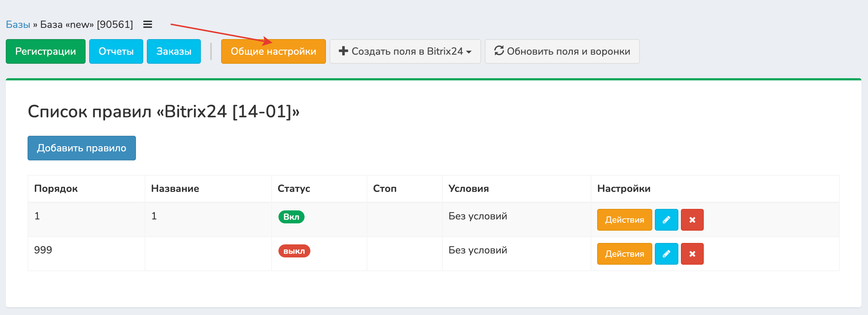The height and width of the screenshot is (315, 868).
Task: Open the hamburger menu next to base name
Action: [x=148, y=25]
